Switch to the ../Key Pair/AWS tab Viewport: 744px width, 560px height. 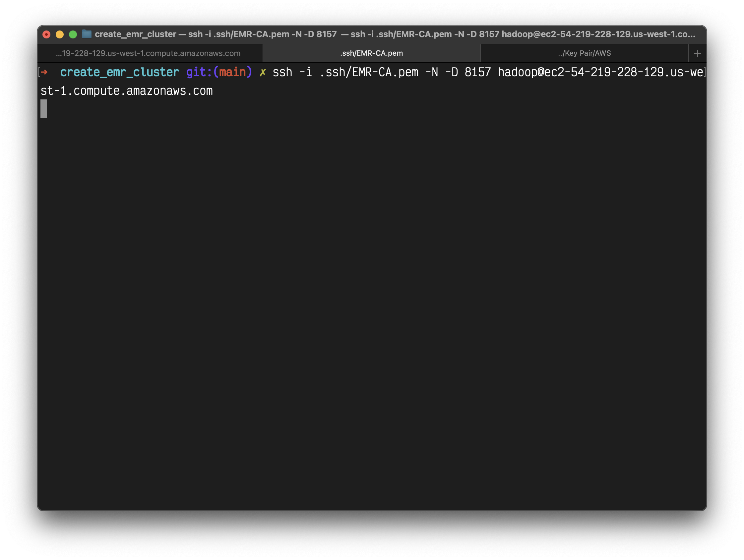click(x=584, y=53)
